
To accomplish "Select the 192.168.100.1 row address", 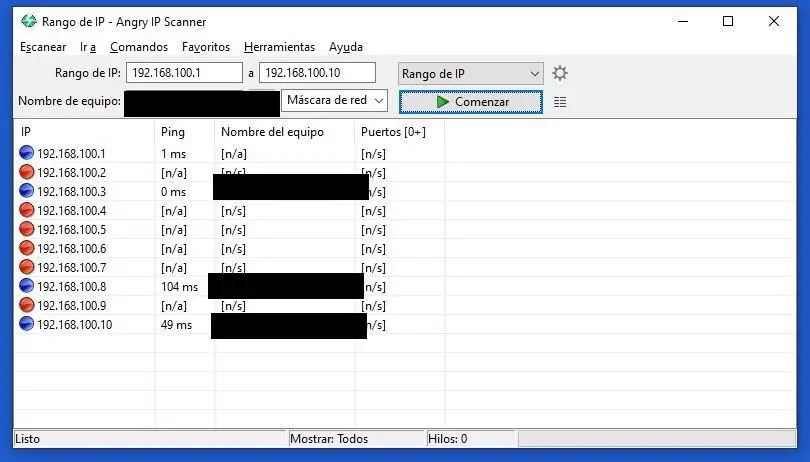I will (x=71, y=153).
